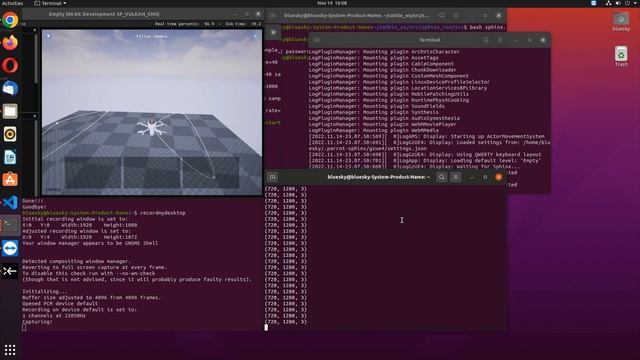Open the black X-shaped app dock icon
This screenshot has height=360, width=640.
pos(10,271)
